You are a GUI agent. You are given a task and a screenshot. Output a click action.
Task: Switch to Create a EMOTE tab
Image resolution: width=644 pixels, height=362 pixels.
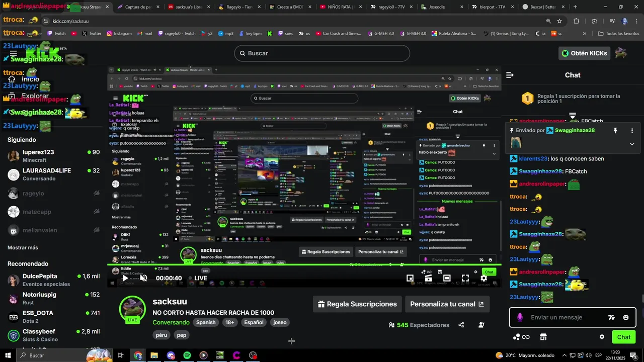pos(289,7)
